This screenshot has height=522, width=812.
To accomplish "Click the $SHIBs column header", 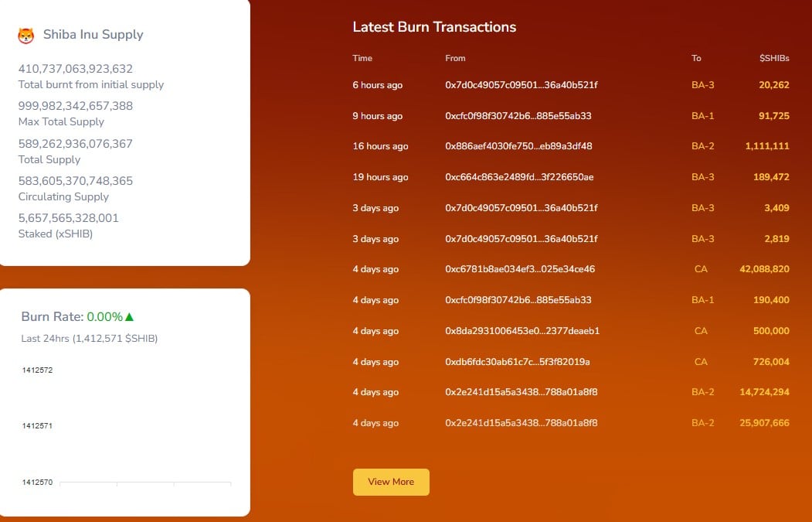I will coord(774,58).
